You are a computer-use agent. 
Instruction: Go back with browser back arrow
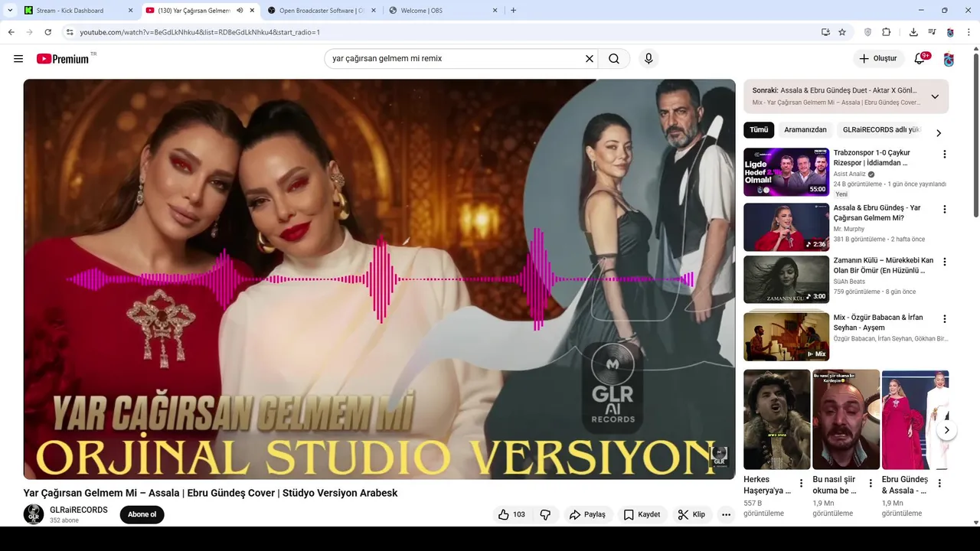coord(11,32)
